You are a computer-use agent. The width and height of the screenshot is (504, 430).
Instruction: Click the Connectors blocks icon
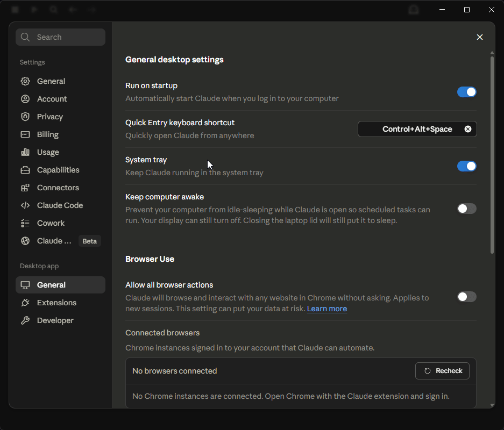point(25,188)
